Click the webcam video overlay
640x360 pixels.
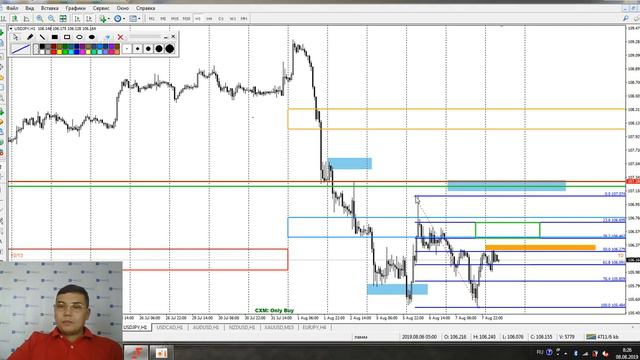point(61,310)
